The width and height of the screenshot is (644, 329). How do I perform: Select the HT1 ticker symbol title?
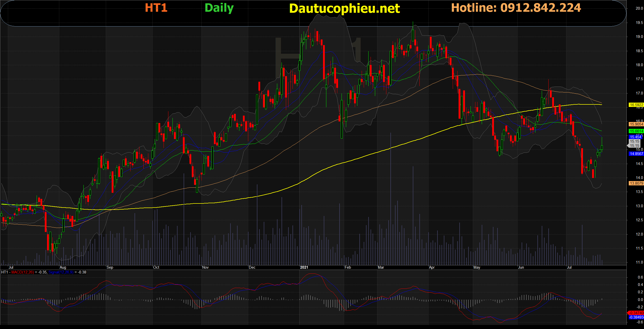156,8
